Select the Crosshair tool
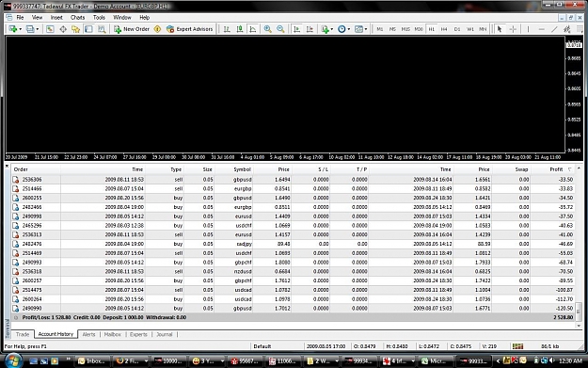Viewport: 588px width, 368px height. click(513, 29)
